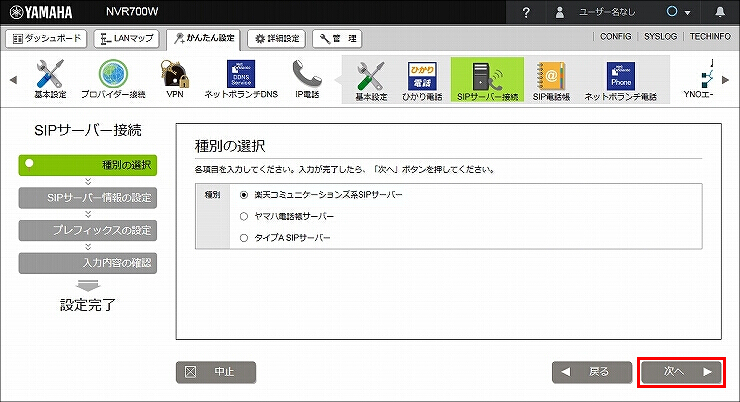
Task: Open the SIP電話帳 address book icon
Action: point(551,80)
